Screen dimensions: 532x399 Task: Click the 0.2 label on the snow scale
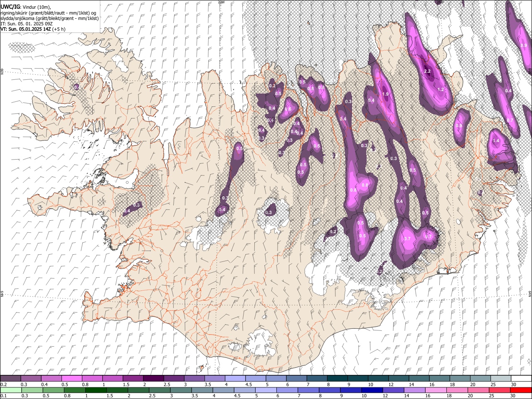3,384
